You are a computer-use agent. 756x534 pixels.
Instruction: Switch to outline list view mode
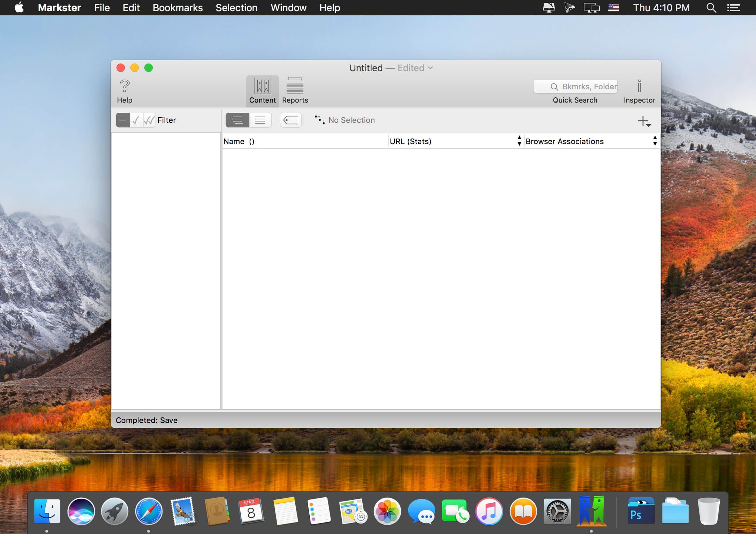click(x=237, y=120)
